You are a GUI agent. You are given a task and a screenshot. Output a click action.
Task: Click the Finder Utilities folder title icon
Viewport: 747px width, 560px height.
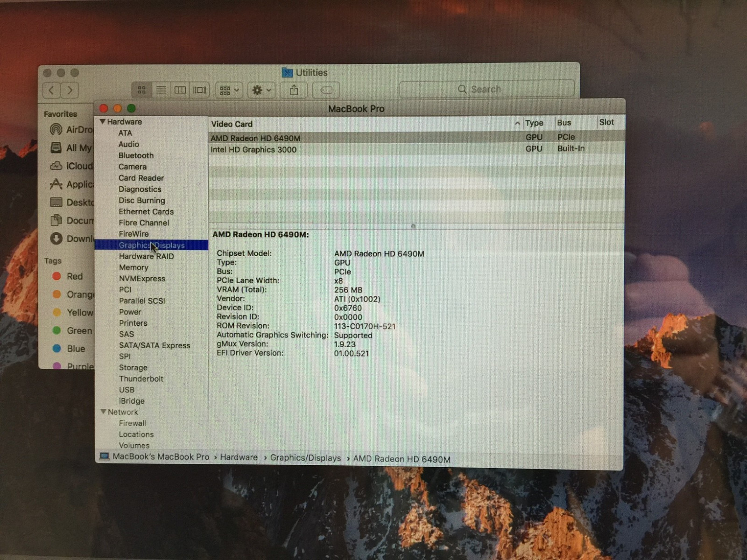(x=287, y=72)
